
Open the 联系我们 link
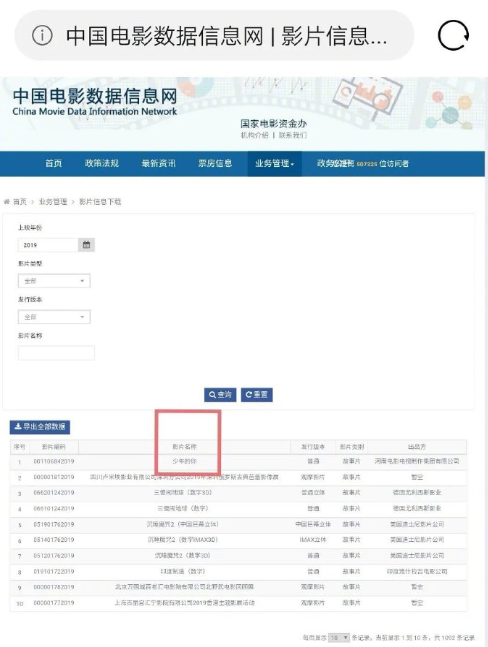tap(292, 135)
